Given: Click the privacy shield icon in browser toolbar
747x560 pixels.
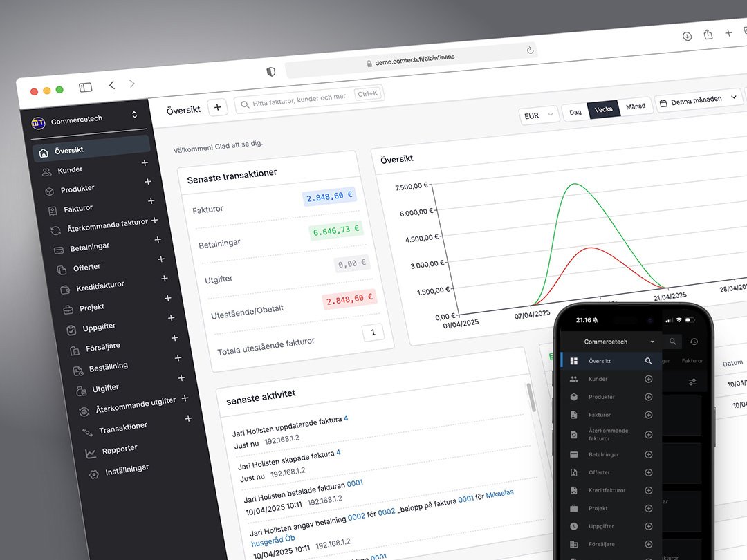Looking at the screenshot, I should click(270, 71).
